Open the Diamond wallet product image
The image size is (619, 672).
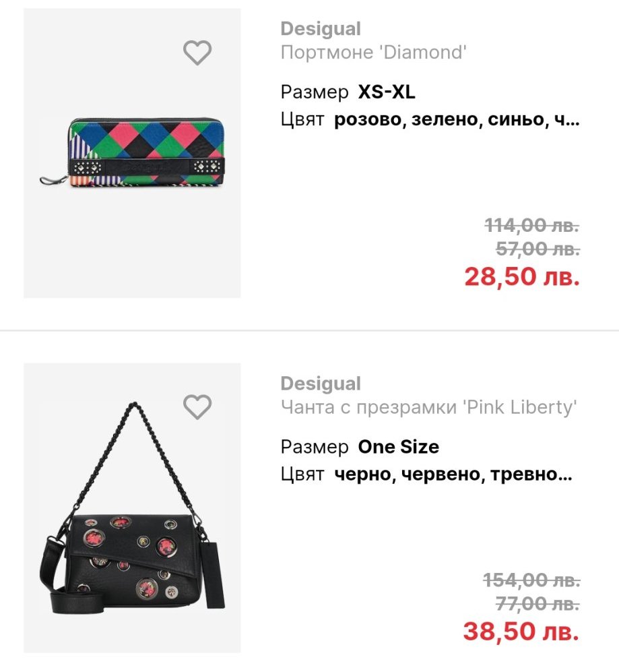pos(132,154)
